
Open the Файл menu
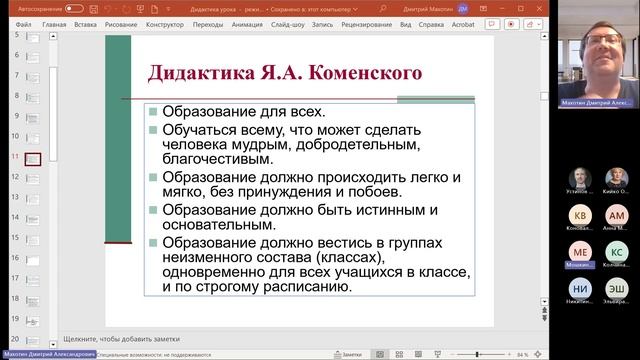click(23, 24)
